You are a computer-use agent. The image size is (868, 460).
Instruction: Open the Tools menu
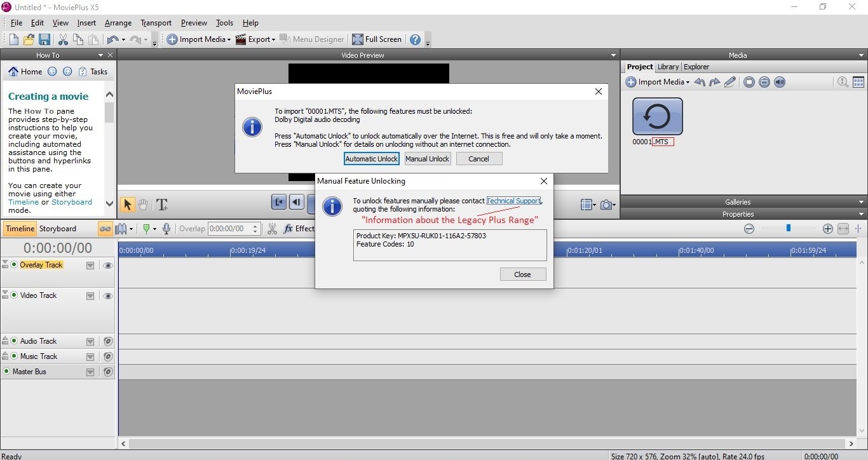point(224,23)
